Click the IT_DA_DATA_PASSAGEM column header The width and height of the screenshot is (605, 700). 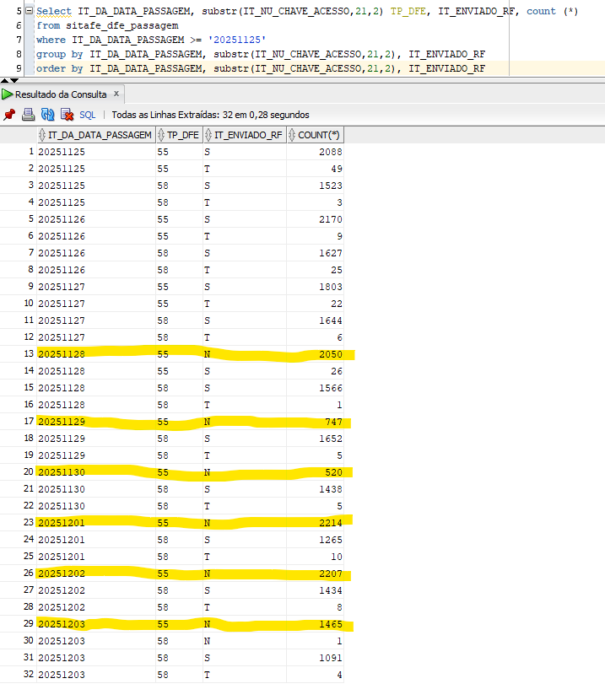[100, 135]
